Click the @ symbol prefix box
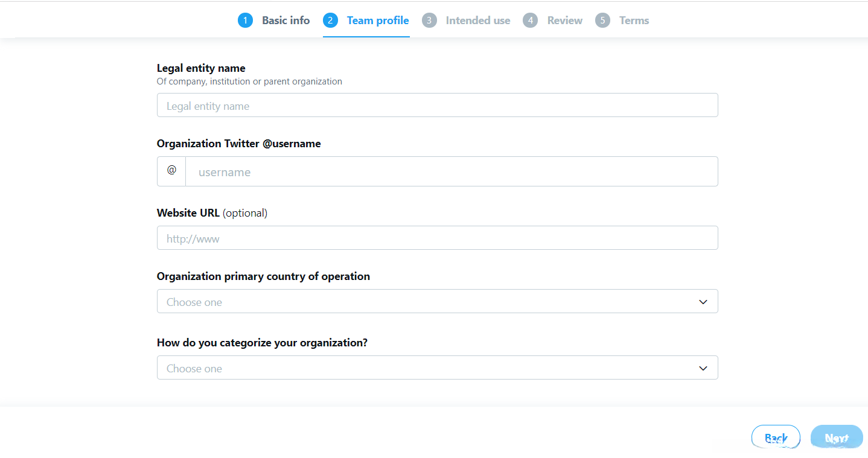868x458 pixels. [x=171, y=171]
